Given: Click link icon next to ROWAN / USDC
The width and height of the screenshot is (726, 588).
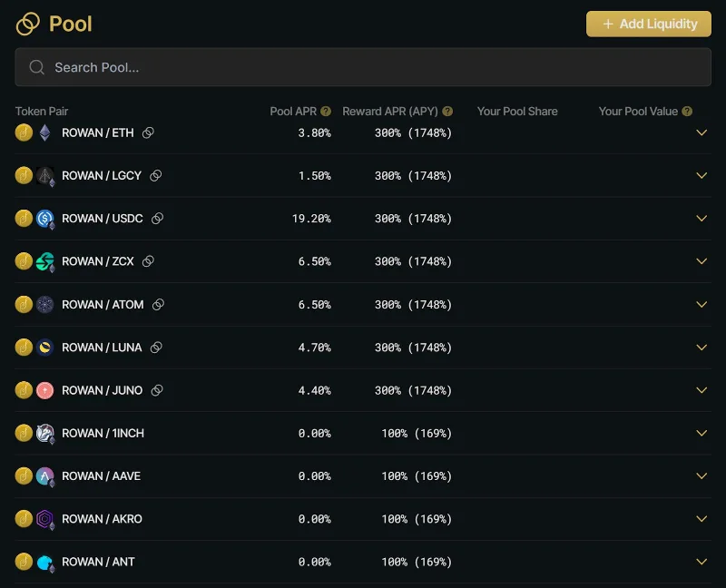Looking at the screenshot, I should point(157,219).
